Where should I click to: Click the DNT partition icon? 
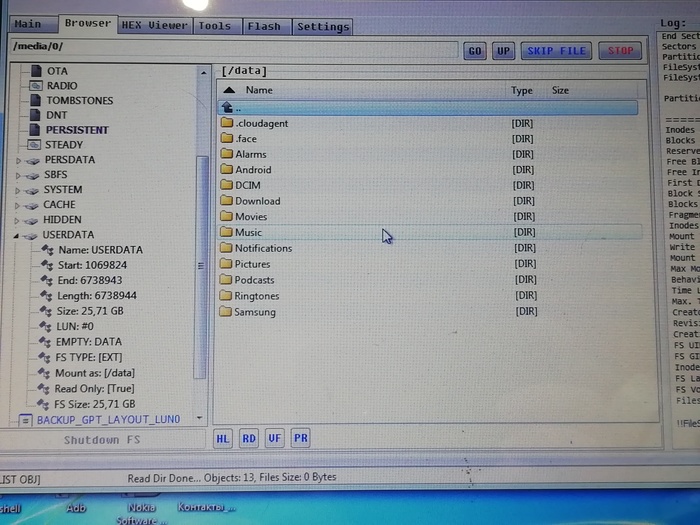point(35,115)
